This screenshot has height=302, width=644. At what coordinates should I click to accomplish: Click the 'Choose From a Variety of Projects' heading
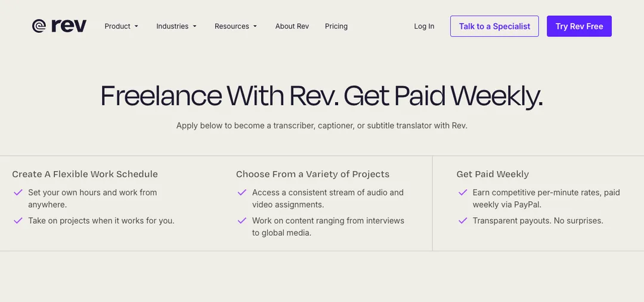[312, 174]
